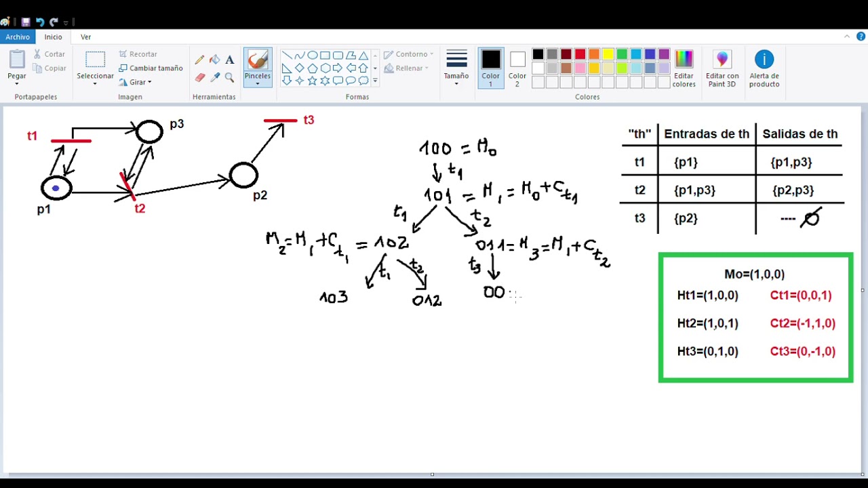Choose the rounded rectangular callout shape

pos(338,81)
